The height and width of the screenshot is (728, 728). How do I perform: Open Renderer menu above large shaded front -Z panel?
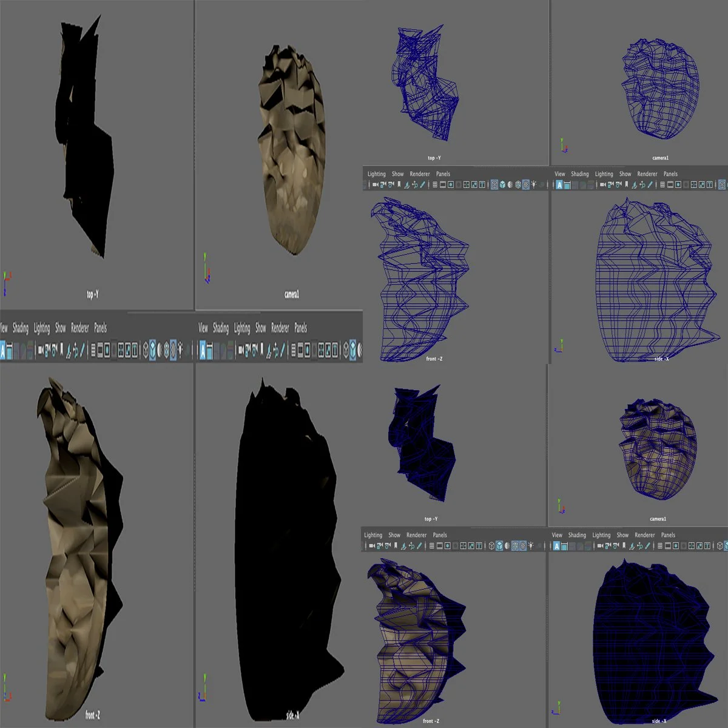pyautogui.click(x=80, y=328)
